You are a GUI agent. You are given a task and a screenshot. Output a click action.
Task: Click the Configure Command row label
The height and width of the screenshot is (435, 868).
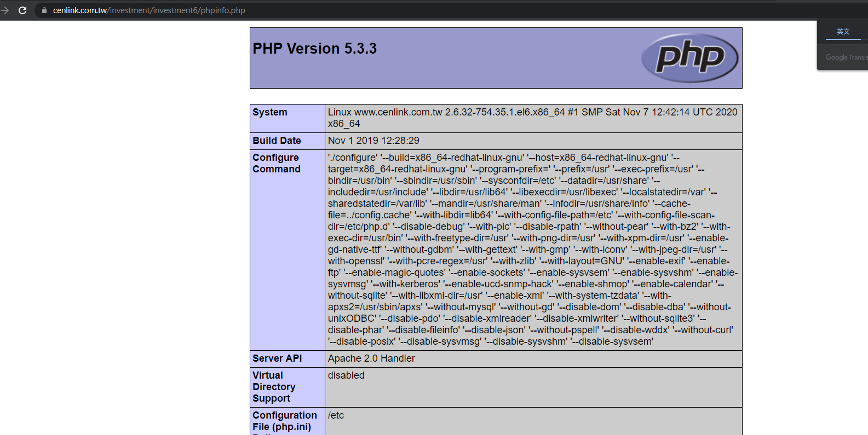pos(277,163)
